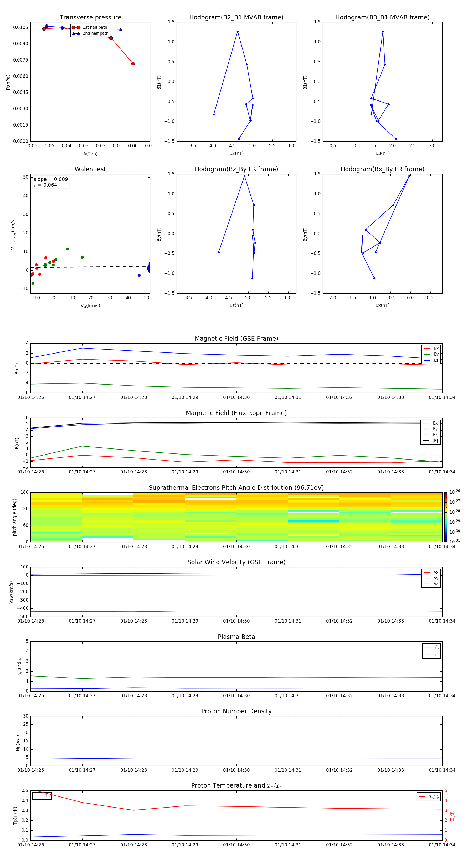Click the red Bx line swatch in GSE legend
Viewport: 473px width, 868px height.
[427, 349]
